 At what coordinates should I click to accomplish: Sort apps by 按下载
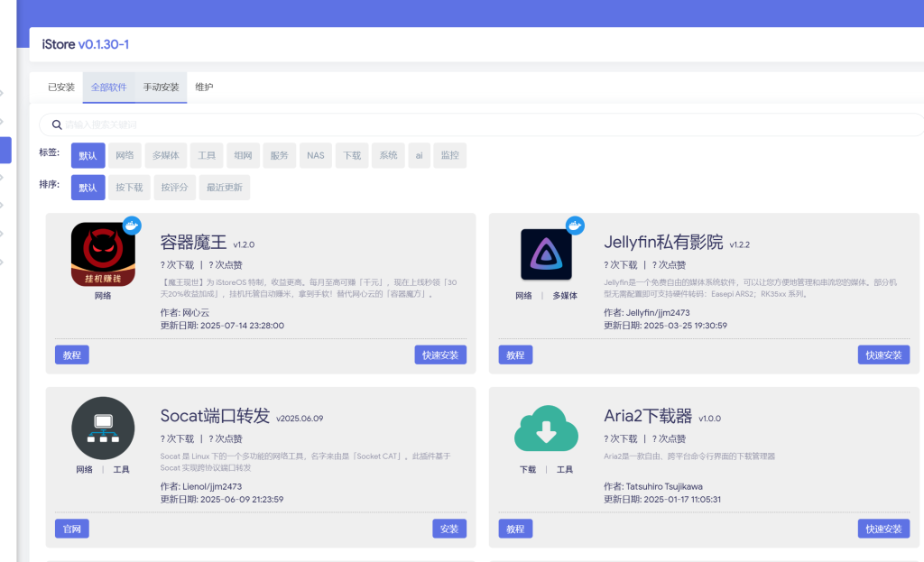coord(129,188)
